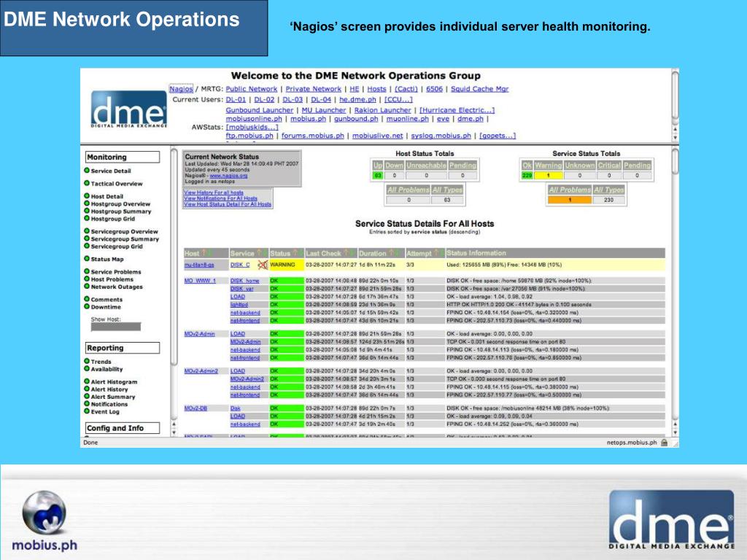Click the dme logo in the page header

128,109
